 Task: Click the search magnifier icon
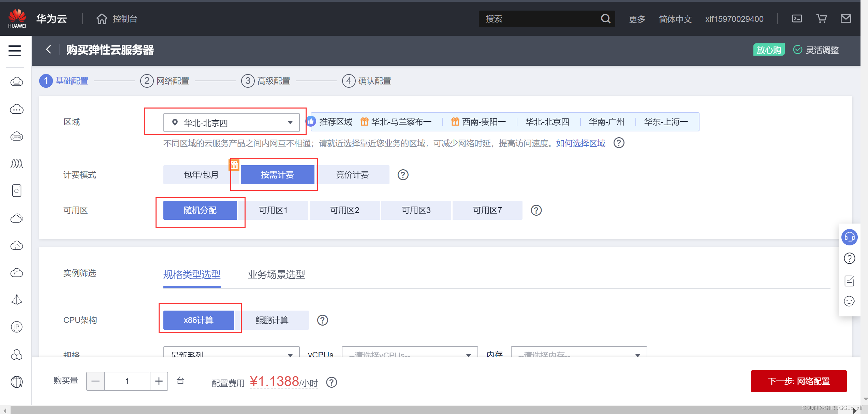605,19
